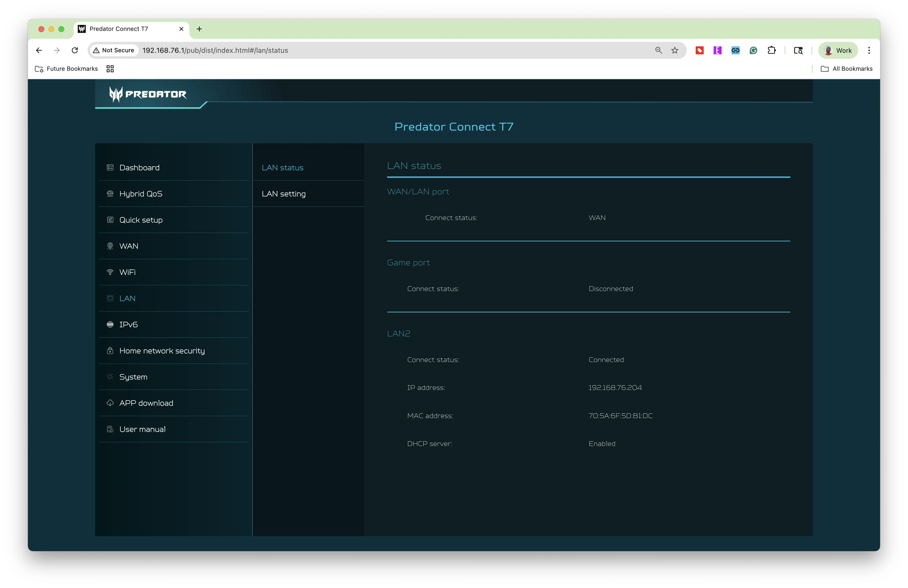Click the APP download cloud icon
This screenshot has height=588, width=908.
(110, 403)
